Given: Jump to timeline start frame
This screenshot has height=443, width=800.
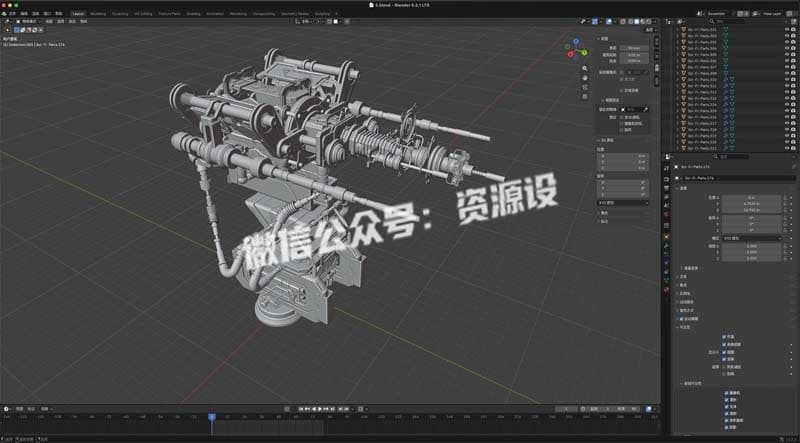Looking at the screenshot, I should pos(301,409).
